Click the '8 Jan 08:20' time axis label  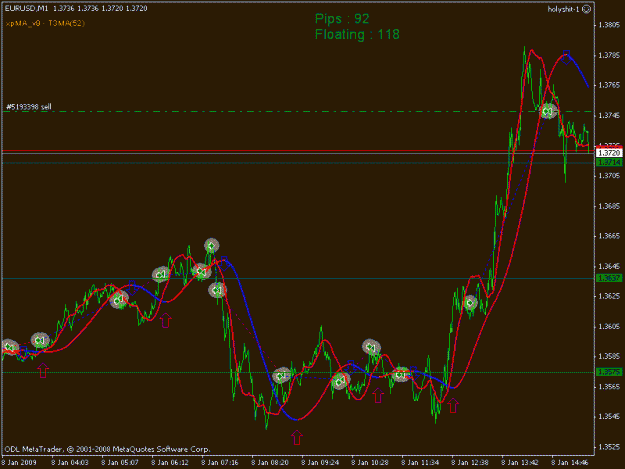270,463
